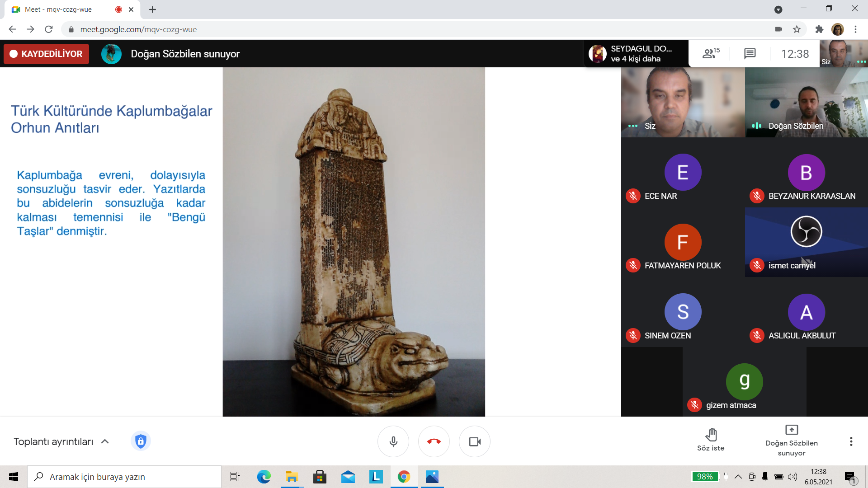Viewport: 868px width, 488px height.
Task: Bookmark this page with the star icon
Action: tap(797, 29)
